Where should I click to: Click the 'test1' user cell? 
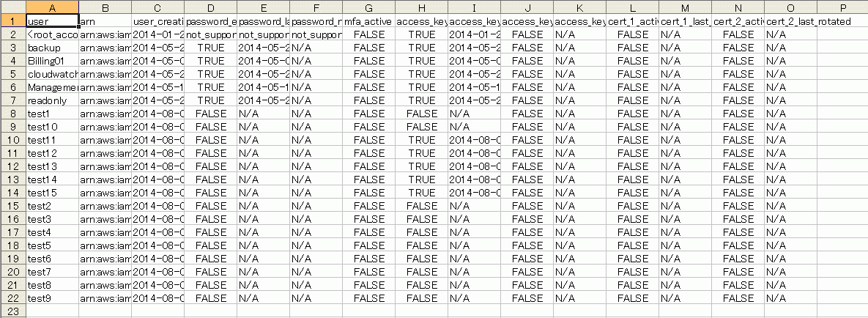52,114
